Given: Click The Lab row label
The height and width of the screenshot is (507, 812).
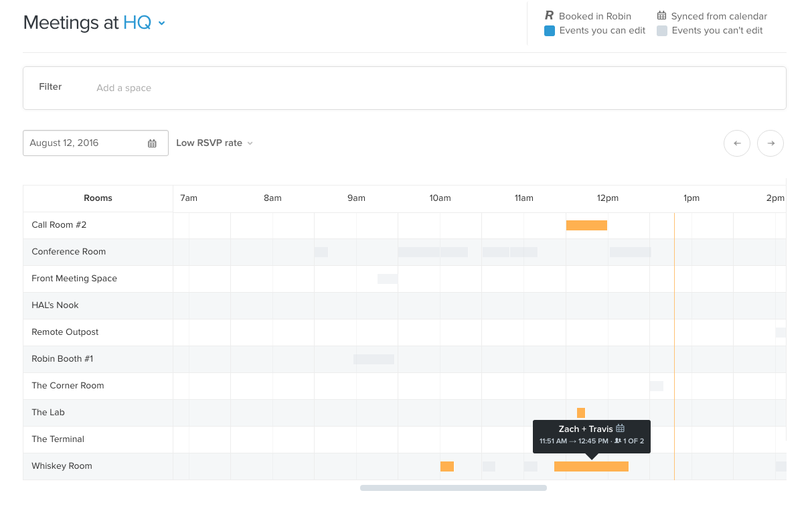Looking at the screenshot, I should (48, 413).
